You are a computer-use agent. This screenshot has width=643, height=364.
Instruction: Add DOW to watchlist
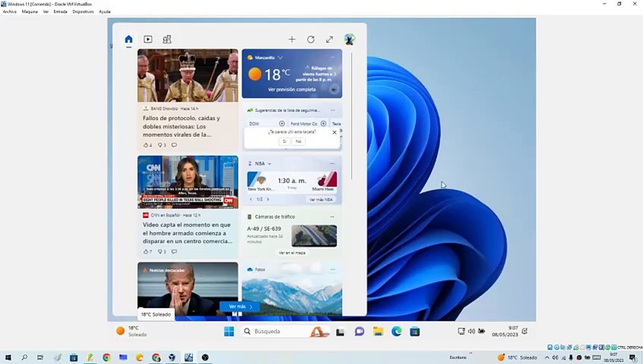point(282,123)
